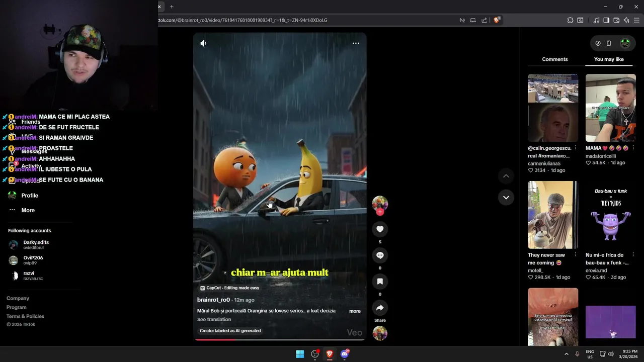The height and width of the screenshot is (362, 644).
Task: Open the Discord taskbar icon
Action: pos(345,354)
